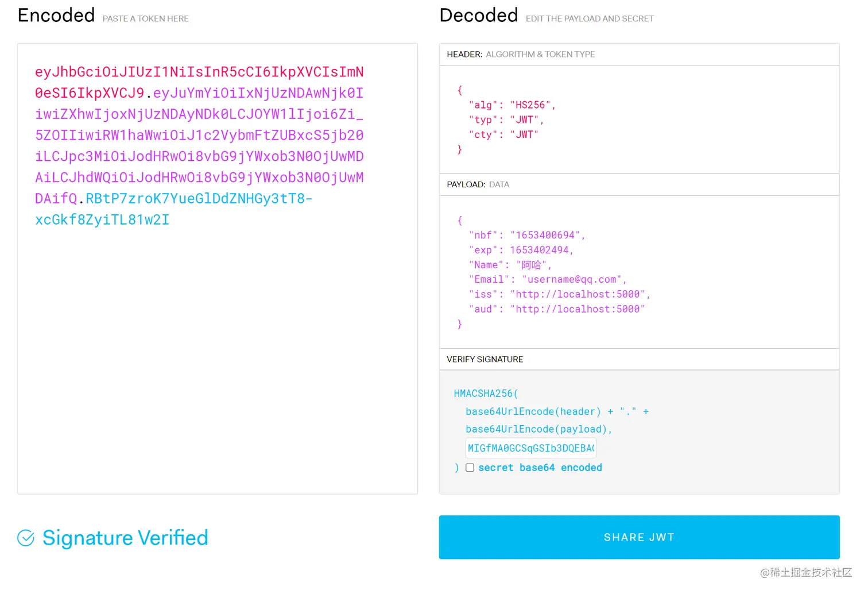Viewport: 868px width, 594px height.
Task: Click the "alg": "HS256" line
Action: pyautogui.click(x=512, y=105)
